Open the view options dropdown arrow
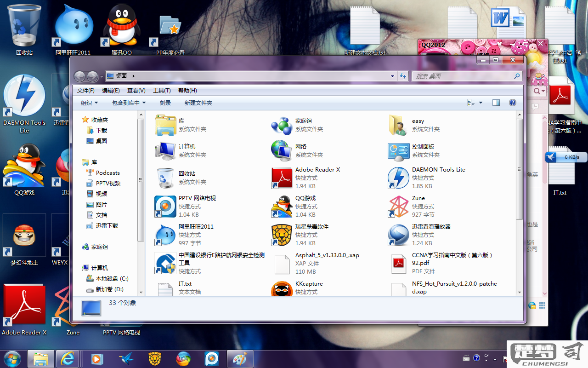The height and width of the screenshot is (368, 588). [481, 103]
